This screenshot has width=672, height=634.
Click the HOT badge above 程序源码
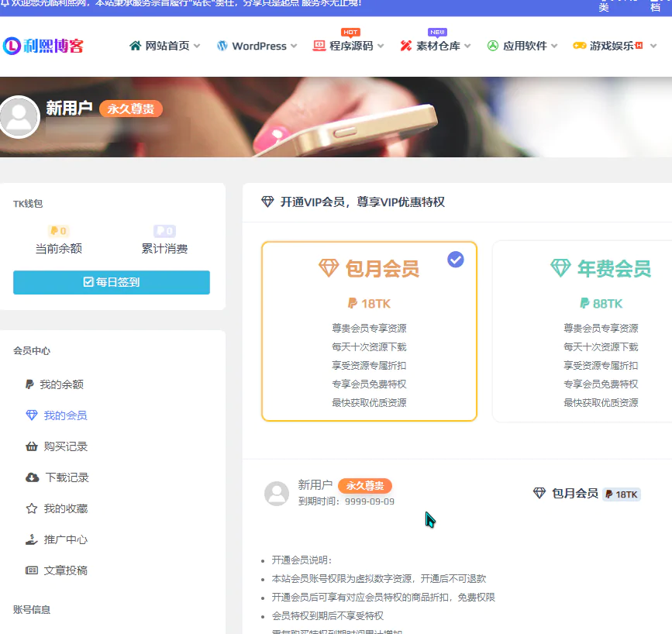pyautogui.click(x=350, y=32)
